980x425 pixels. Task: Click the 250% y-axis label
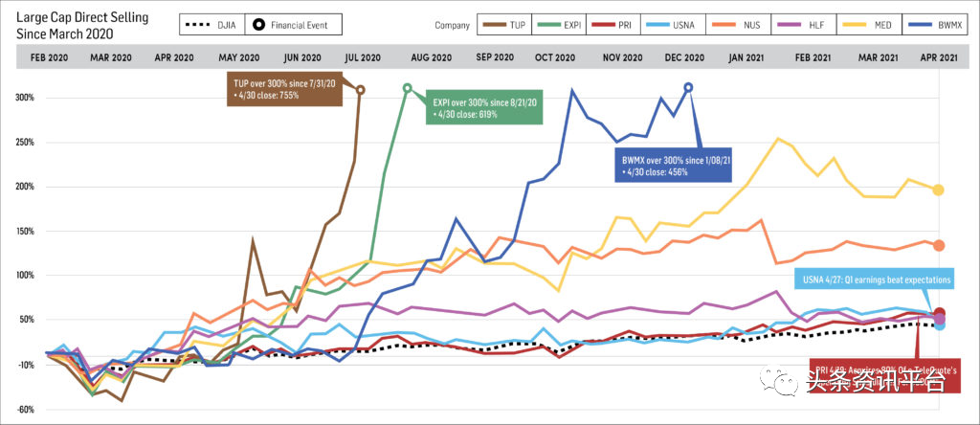point(25,143)
